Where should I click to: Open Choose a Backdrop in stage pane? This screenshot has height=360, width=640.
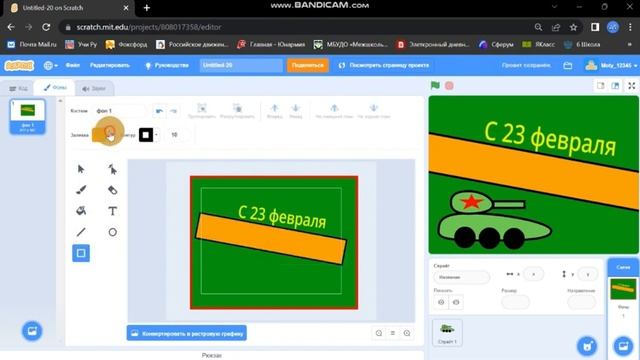coord(623,346)
